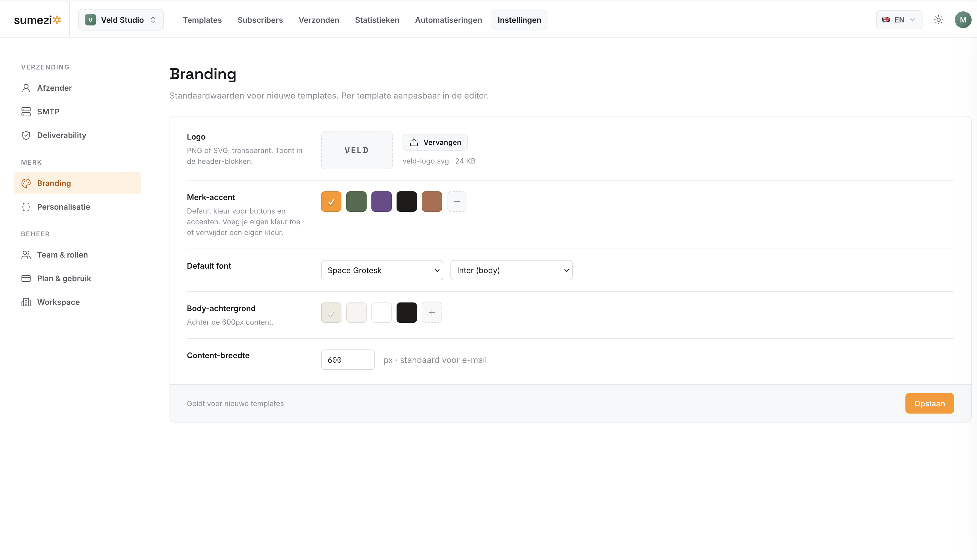This screenshot has height=560, width=977.
Task: Switch to the Verzonden tab
Action: (x=319, y=20)
